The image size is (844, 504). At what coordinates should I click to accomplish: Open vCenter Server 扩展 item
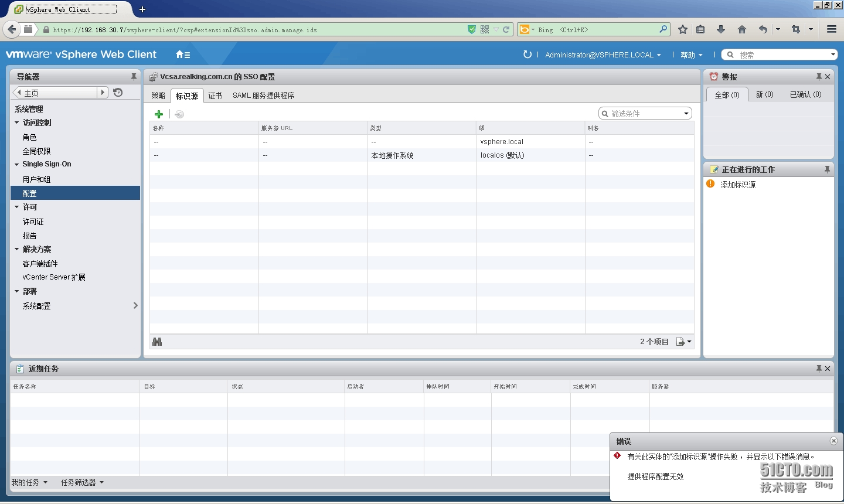54,277
